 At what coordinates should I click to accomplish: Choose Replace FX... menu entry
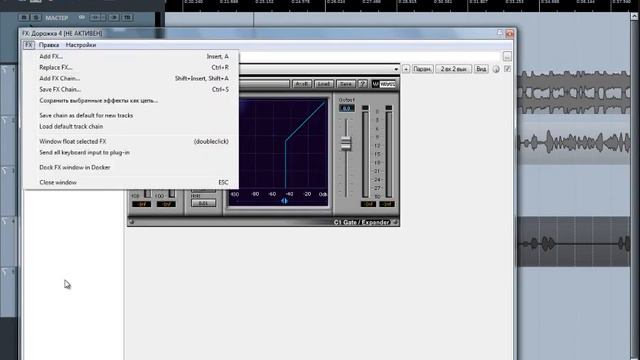point(131,67)
